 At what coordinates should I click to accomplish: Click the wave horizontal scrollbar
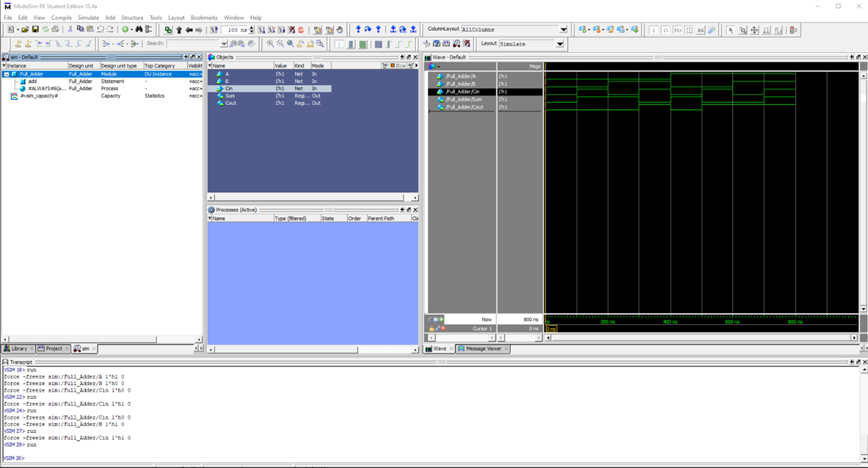(x=700, y=337)
